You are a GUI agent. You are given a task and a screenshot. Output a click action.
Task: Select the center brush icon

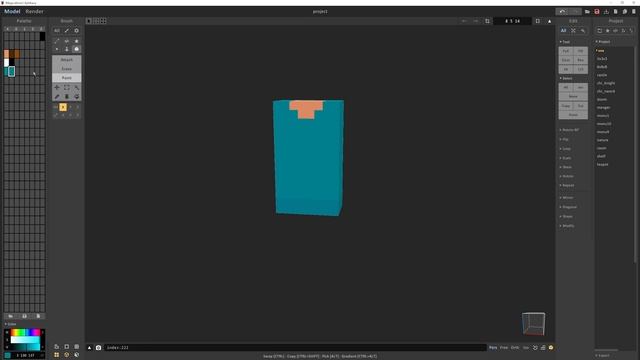[67, 41]
